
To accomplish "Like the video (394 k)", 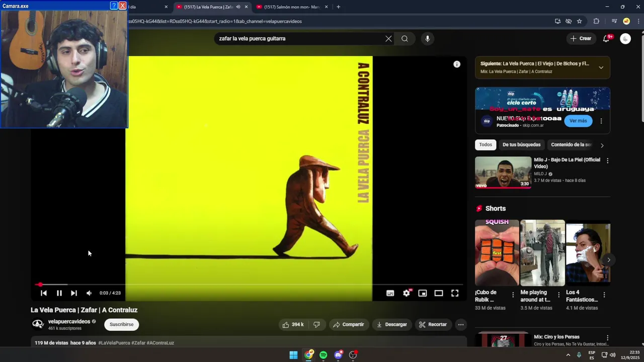I will pos(293,325).
